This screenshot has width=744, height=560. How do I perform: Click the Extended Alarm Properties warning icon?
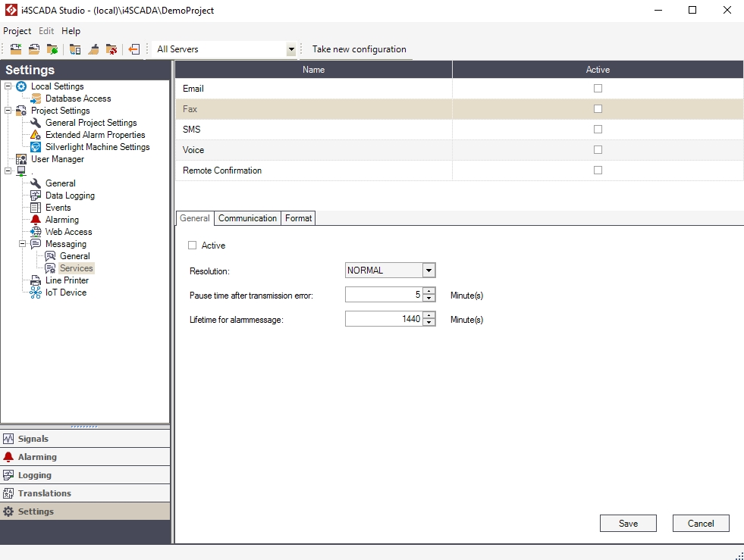[x=36, y=135]
